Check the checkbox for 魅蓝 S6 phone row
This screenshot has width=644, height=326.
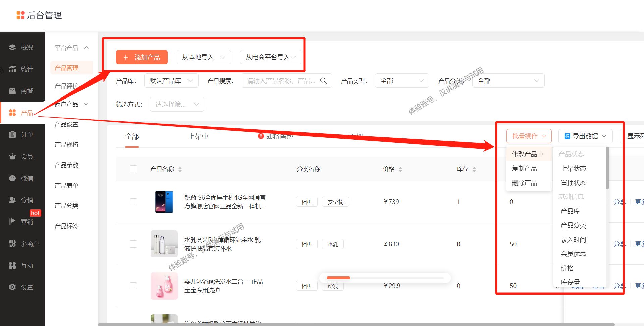133,202
